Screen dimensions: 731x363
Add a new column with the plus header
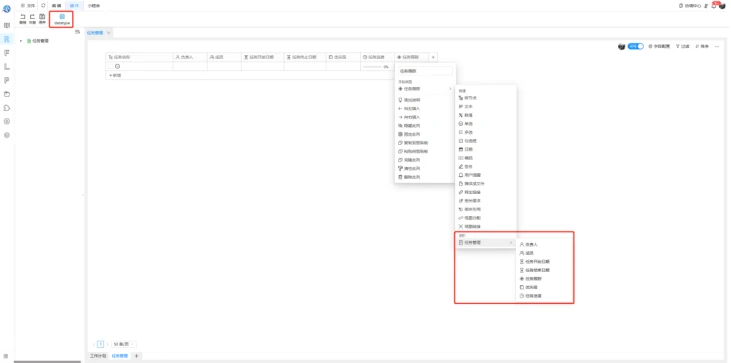tap(433, 57)
